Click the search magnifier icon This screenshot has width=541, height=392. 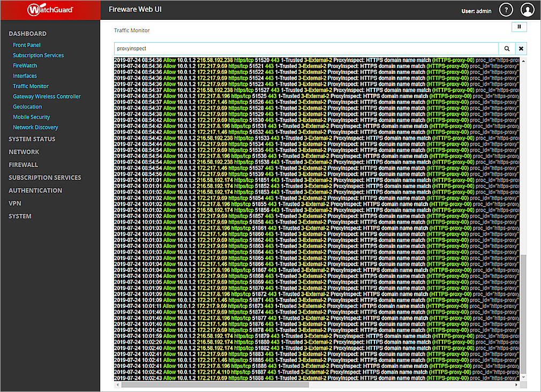pos(507,48)
